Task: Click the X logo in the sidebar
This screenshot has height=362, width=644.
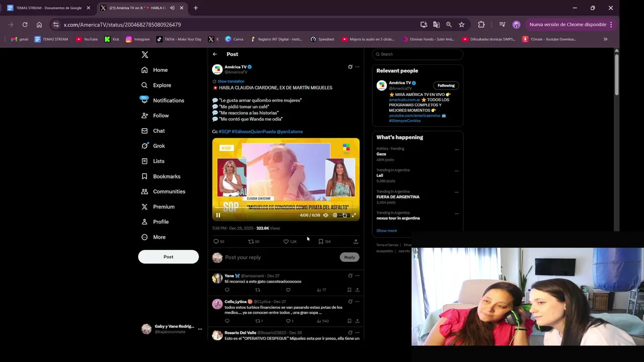Action: pos(145,55)
